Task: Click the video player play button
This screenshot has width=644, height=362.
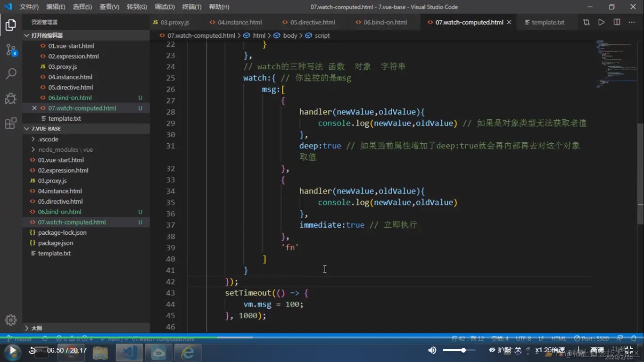Action: (x=12, y=351)
